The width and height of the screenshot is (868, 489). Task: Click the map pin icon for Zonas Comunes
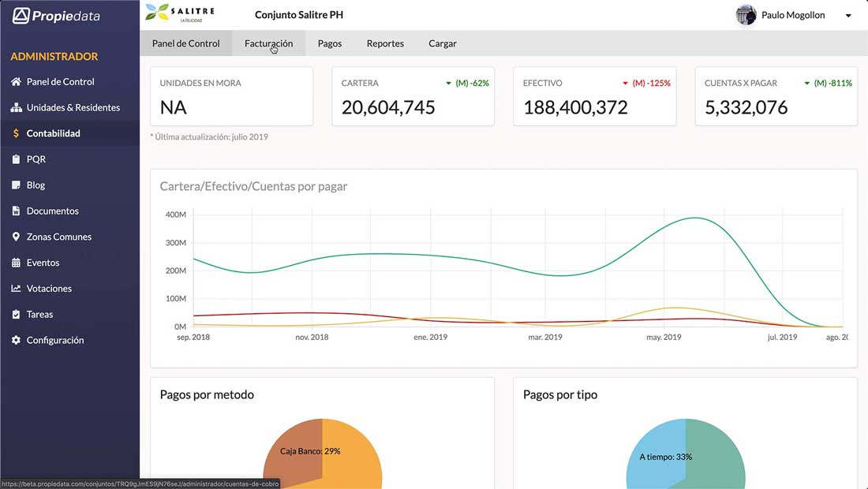click(16, 237)
